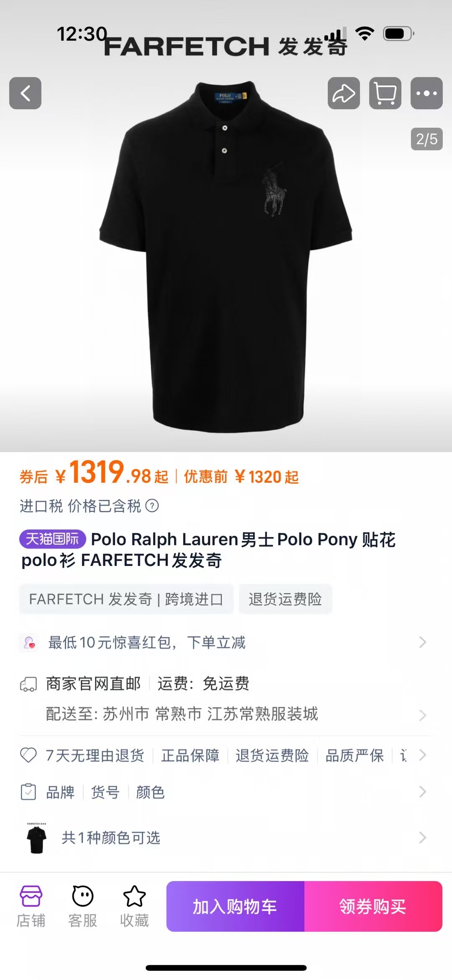Open the shopping cart icon

[x=385, y=93]
